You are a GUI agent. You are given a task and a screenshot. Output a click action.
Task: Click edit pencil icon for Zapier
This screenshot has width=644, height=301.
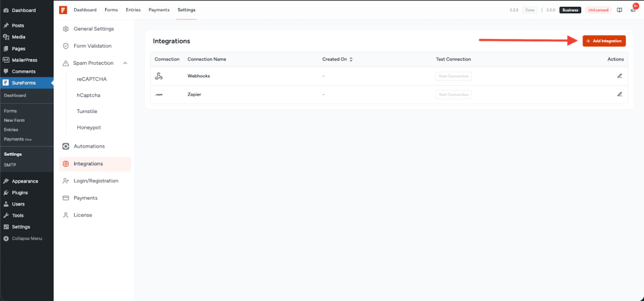tap(619, 94)
